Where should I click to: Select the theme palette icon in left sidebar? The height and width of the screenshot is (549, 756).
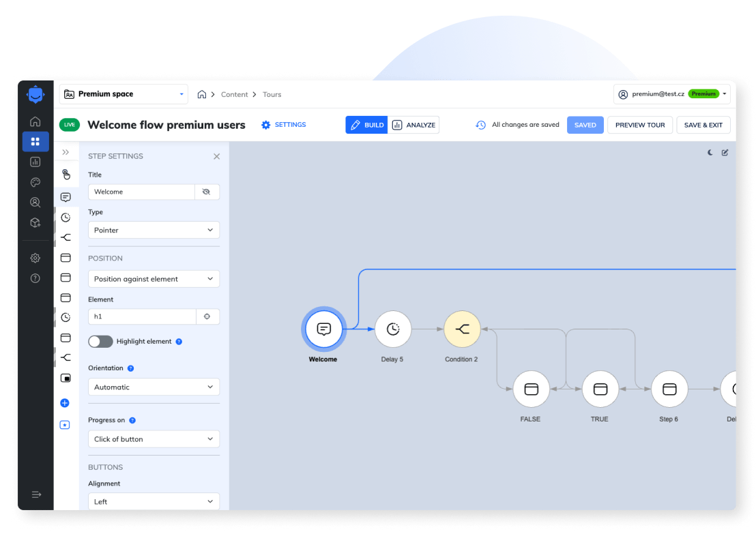tap(35, 182)
